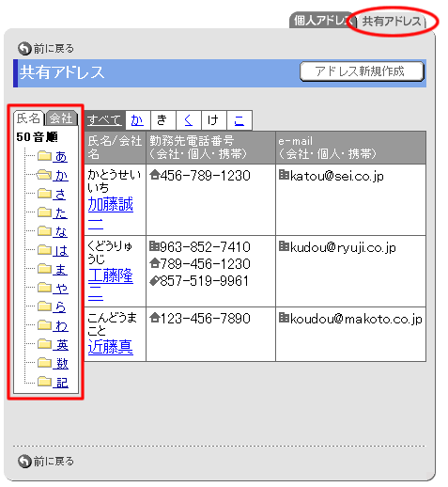
Task: Click the bottom back arrow icon
Action: (24, 461)
